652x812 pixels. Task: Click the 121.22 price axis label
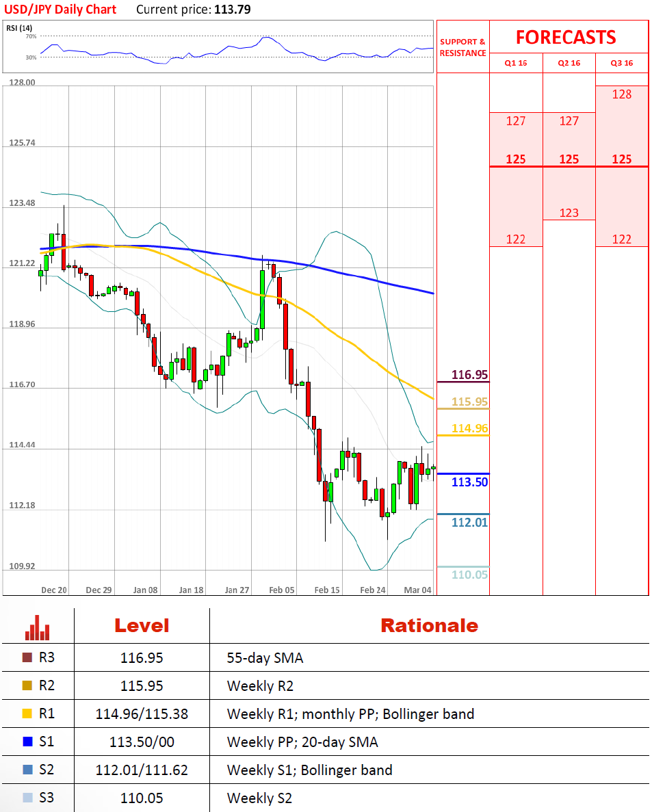(x=23, y=263)
